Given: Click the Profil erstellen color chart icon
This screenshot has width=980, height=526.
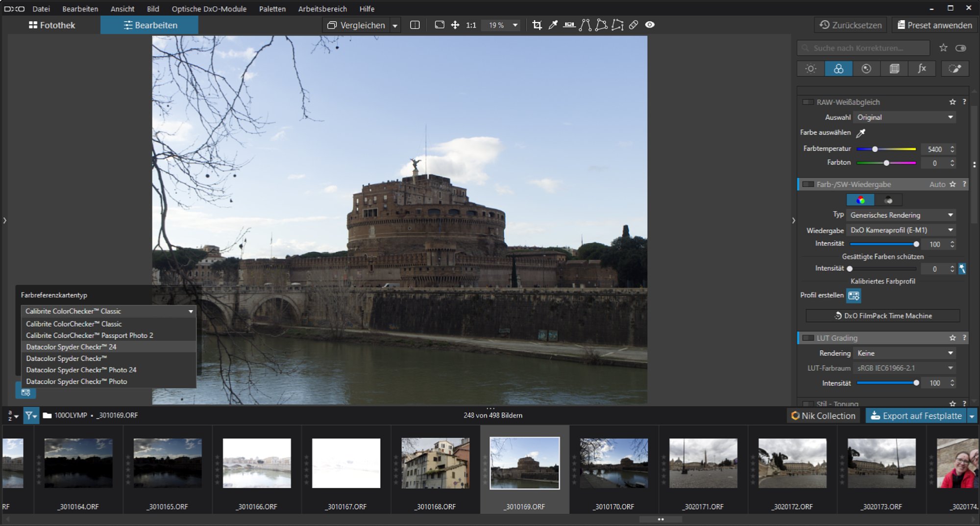Looking at the screenshot, I should pos(854,295).
